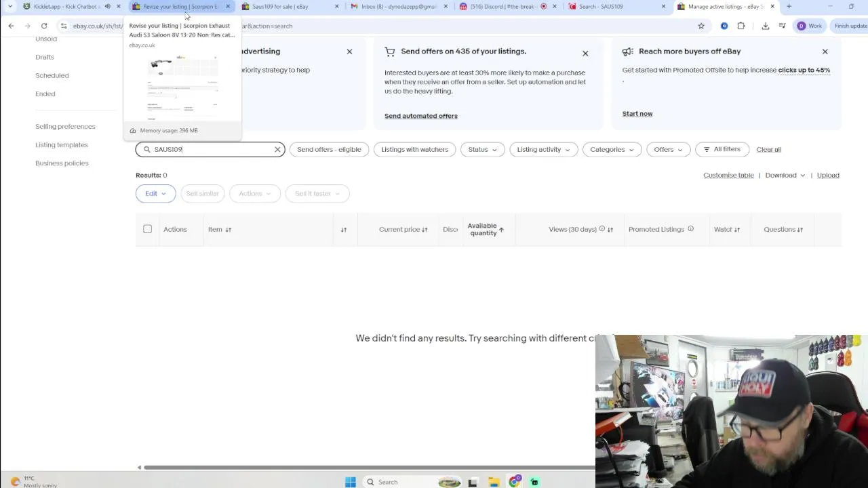The width and height of the screenshot is (868, 488).
Task: Click Clear all filters link
Action: 768,149
